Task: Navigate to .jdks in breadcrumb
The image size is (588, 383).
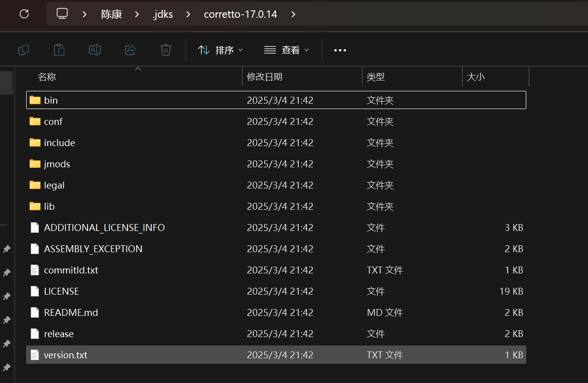Action: tap(163, 14)
